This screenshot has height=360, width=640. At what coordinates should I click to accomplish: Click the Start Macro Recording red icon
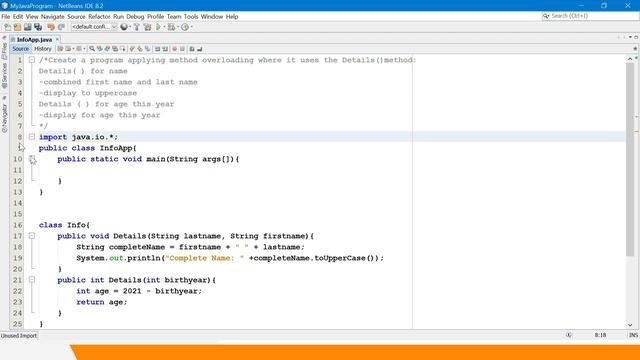pos(174,49)
